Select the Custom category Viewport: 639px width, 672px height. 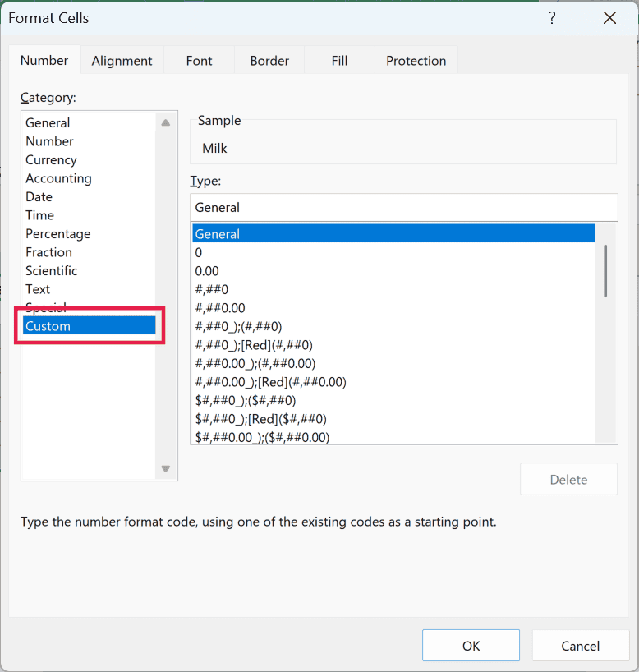pyautogui.click(x=90, y=325)
